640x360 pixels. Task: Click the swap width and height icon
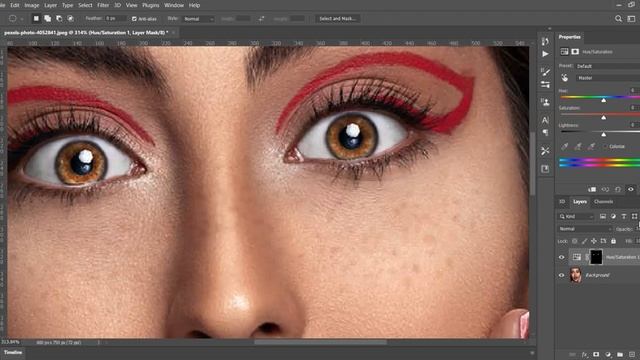[x=261, y=19]
